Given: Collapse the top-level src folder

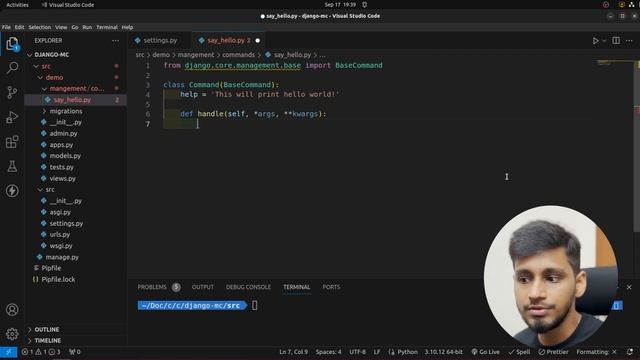Looking at the screenshot, I should click(76, 66).
